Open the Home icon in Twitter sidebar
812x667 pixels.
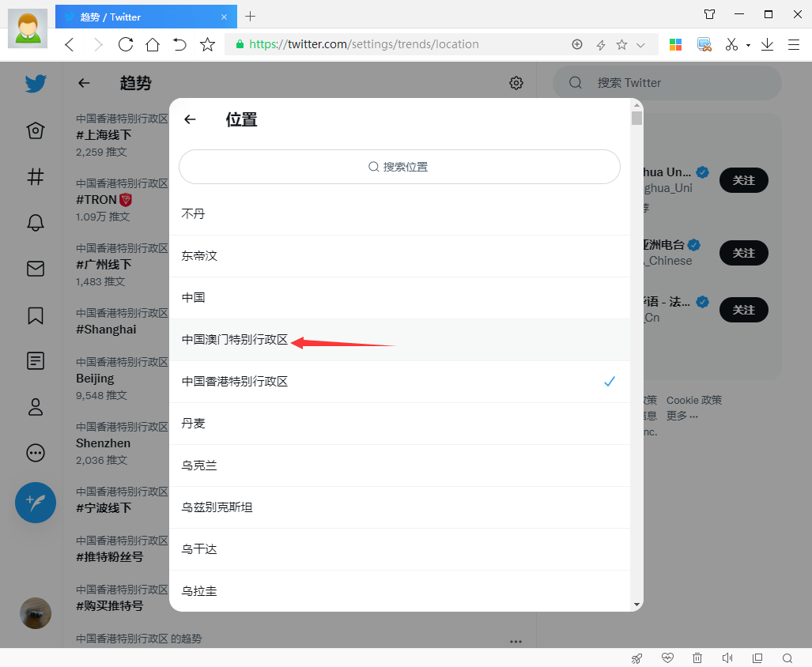pos(36,130)
